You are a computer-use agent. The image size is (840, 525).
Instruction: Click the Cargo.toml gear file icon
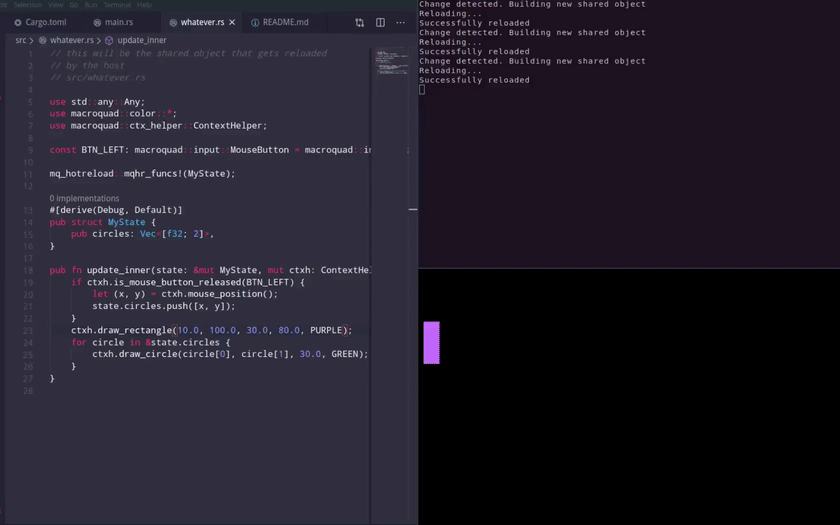pos(18,22)
